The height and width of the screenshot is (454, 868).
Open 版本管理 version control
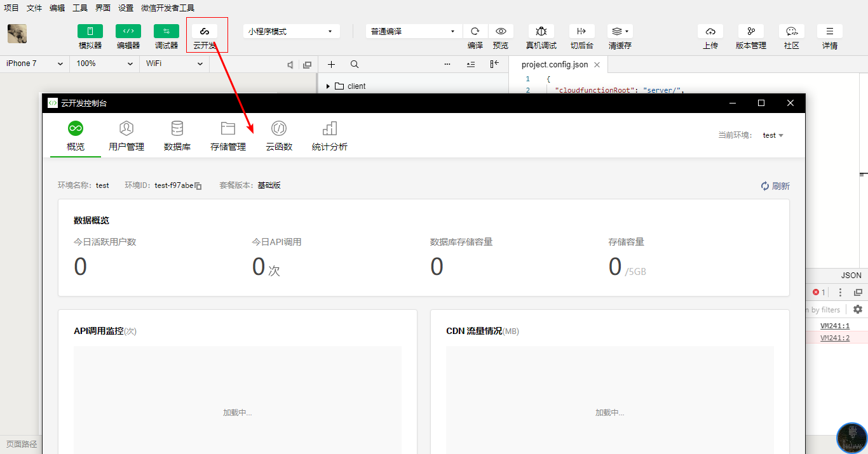[x=750, y=32]
